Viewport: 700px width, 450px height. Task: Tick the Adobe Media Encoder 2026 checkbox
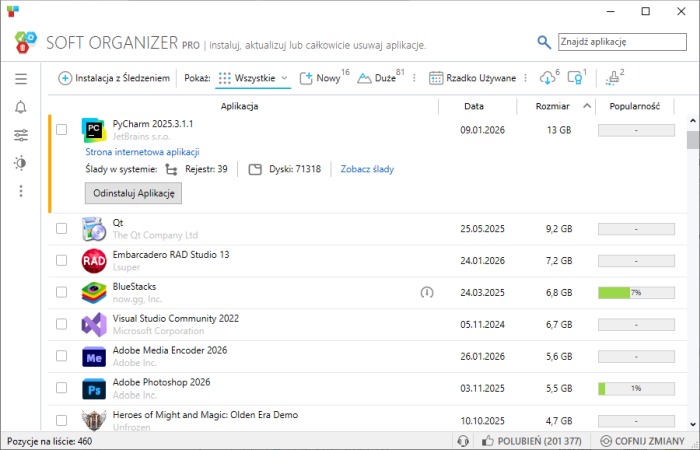point(61,356)
